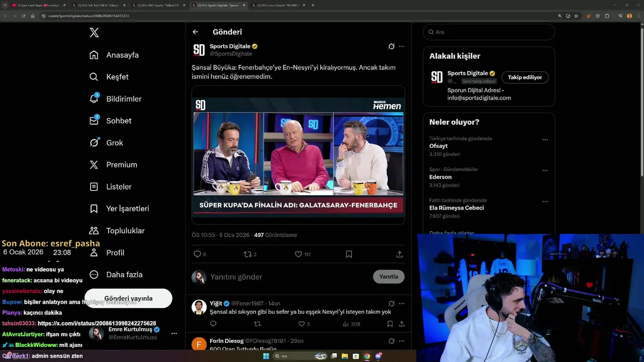644x362 pixels.
Task: Click the Grok icon on Yiğit's reply
Action: pyautogui.click(x=391, y=304)
